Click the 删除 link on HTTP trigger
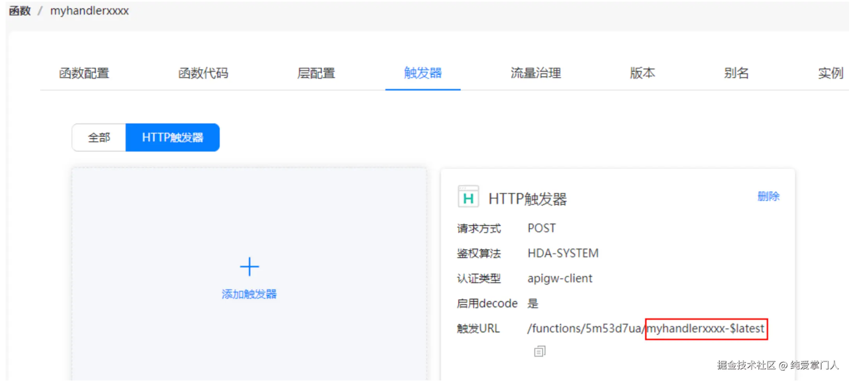Screen dimensions: 868x390 click(x=768, y=196)
